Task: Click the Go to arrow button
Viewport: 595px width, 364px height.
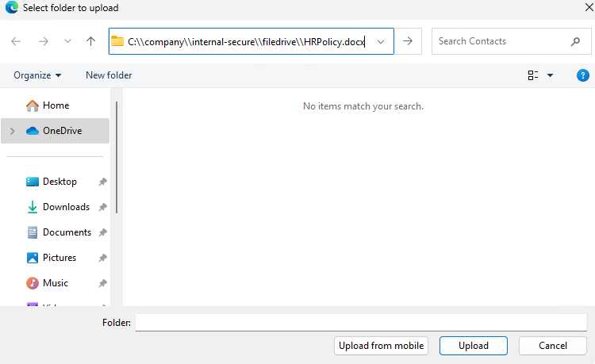Action: click(408, 41)
